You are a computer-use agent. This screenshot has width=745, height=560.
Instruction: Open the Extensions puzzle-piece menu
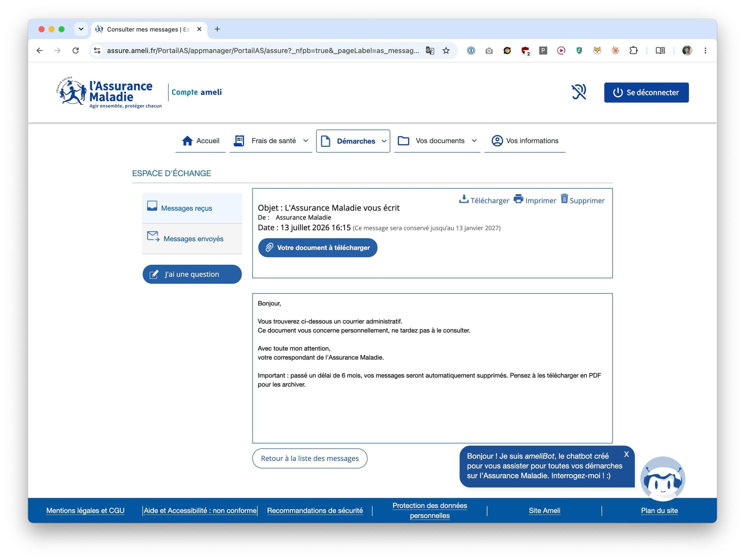634,51
